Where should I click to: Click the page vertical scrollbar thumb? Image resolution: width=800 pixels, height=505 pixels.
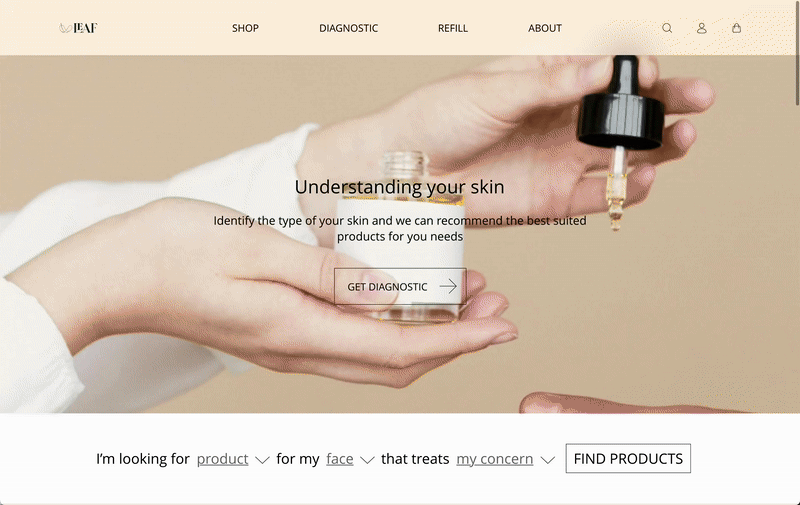click(797, 54)
